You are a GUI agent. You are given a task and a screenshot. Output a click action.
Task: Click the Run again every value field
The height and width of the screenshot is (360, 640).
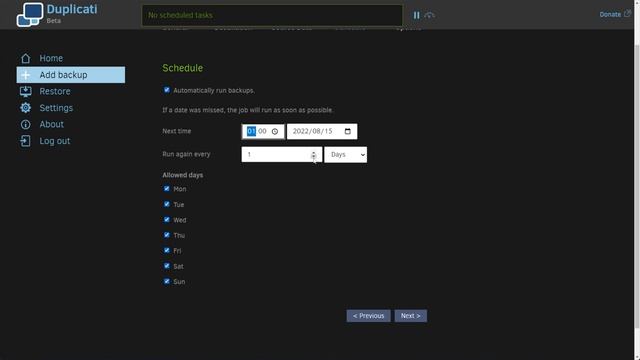point(282,155)
